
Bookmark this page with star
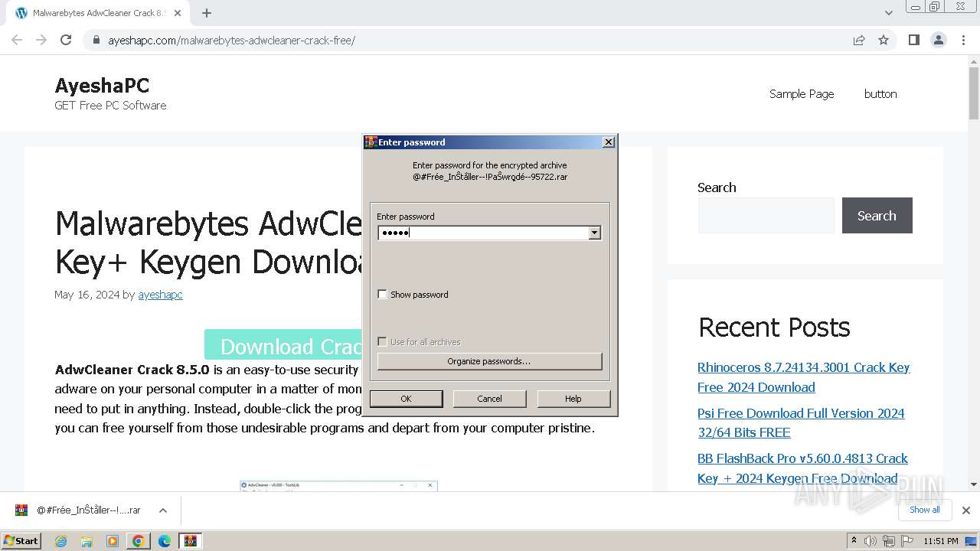(884, 40)
